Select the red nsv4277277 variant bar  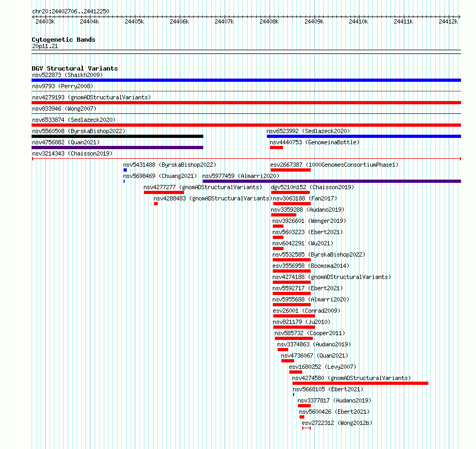coord(164,192)
